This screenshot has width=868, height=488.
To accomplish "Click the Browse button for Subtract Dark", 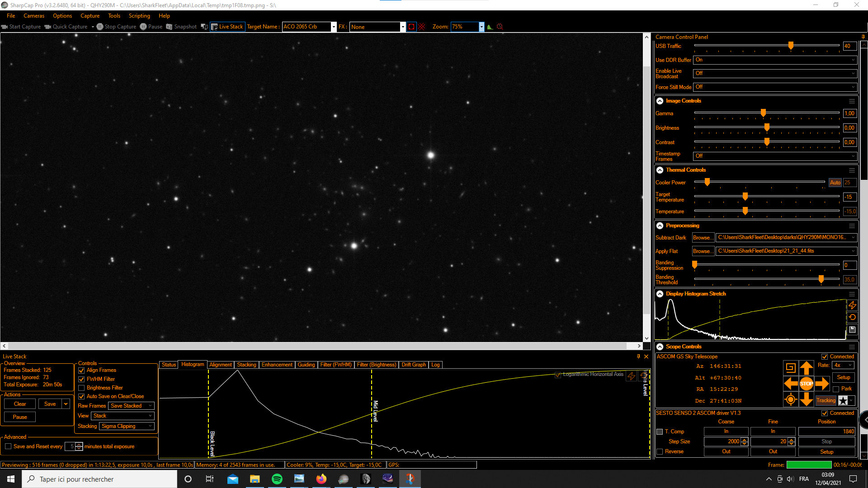I will pos(703,238).
